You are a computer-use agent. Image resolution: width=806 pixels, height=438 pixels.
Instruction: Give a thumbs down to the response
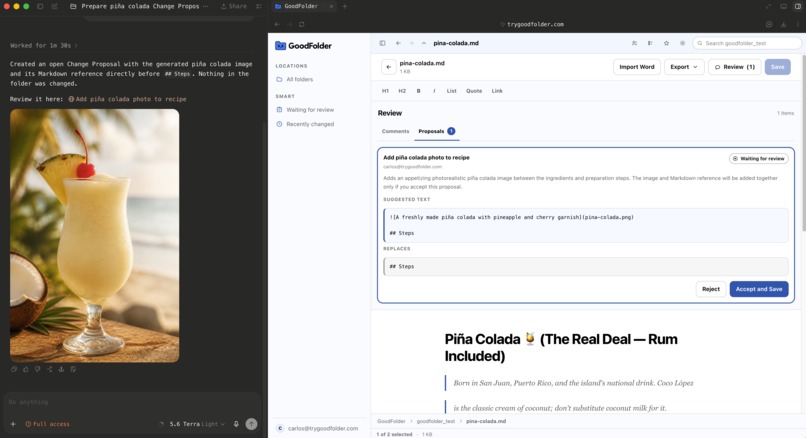38,369
